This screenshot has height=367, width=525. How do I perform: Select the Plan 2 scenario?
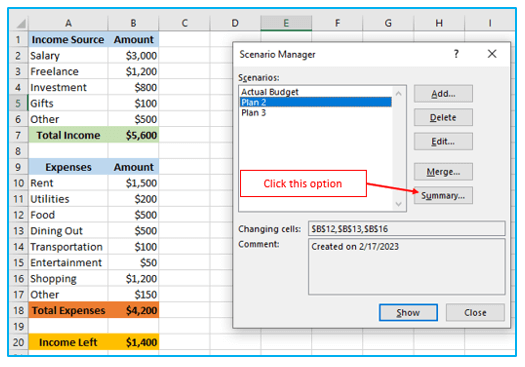point(316,102)
